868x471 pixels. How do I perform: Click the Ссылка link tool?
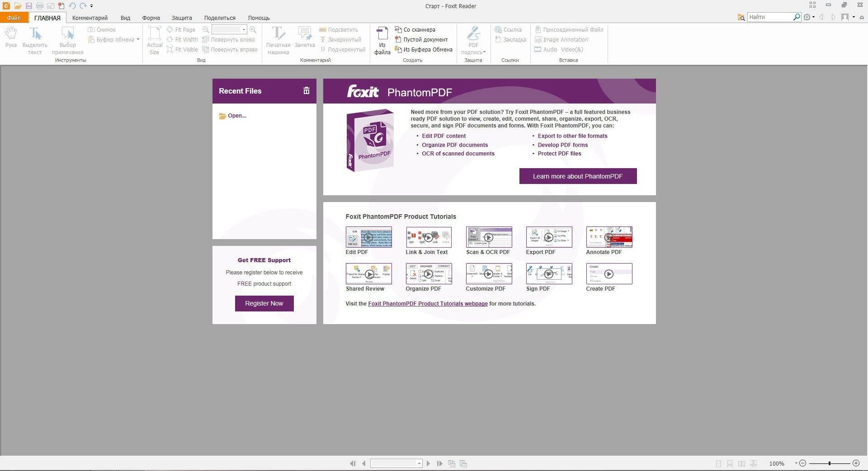click(x=508, y=30)
